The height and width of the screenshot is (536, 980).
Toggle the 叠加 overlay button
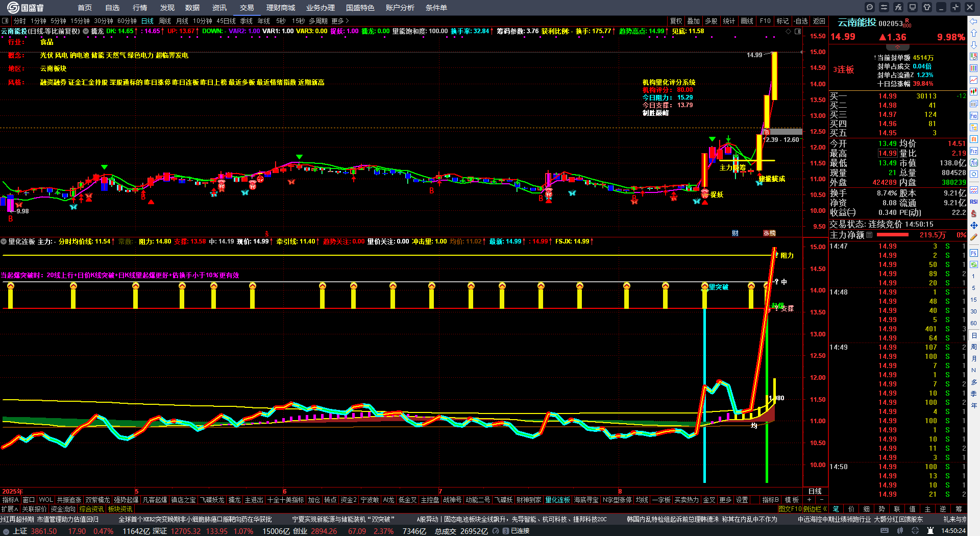(693, 21)
